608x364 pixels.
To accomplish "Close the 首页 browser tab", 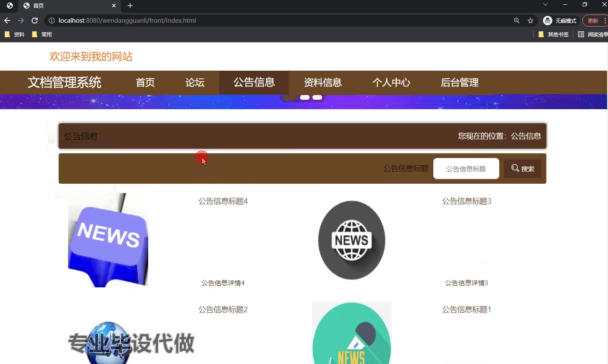I will tap(114, 6).
